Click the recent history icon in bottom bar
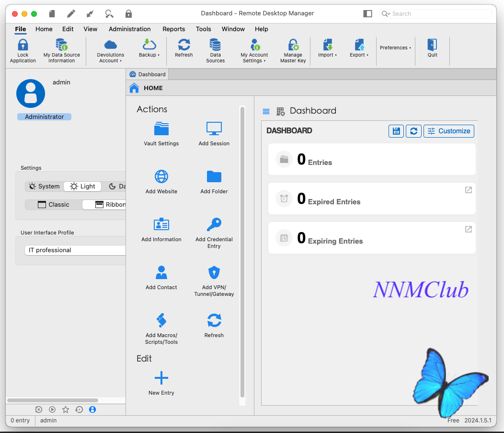The height and width of the screenshot is (433, 504). tap(79, 409)
